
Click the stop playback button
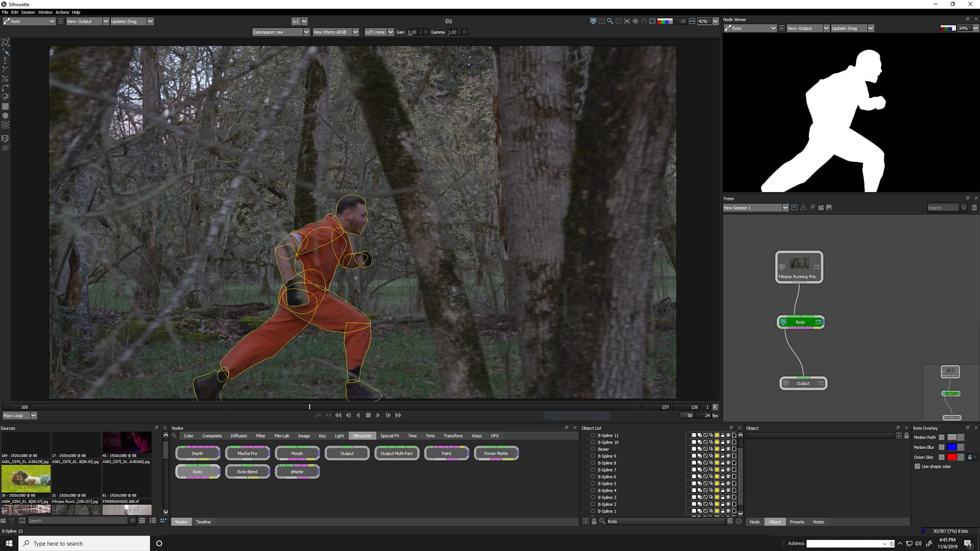(368, 415)
